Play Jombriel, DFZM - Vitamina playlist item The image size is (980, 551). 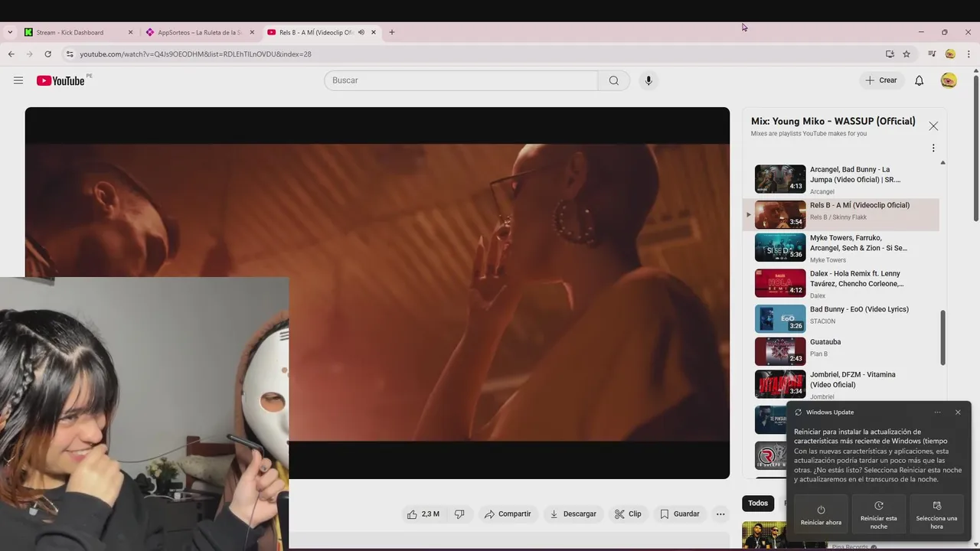pos(841,385)
